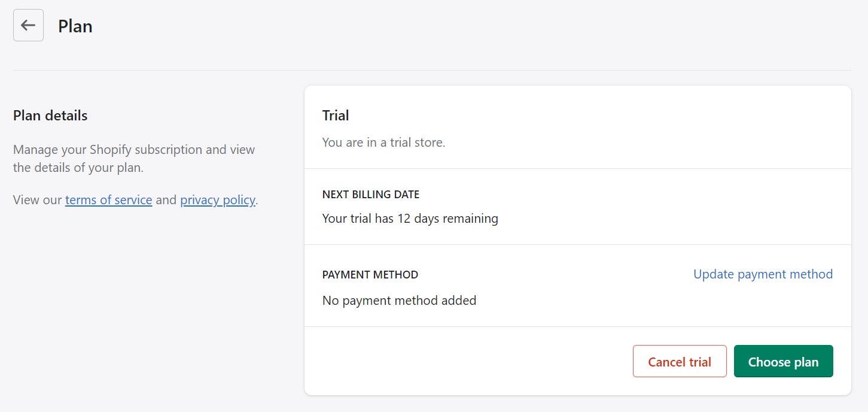Click the '12 days remaining' trial message
Viewport: 868px width, 412px height.
pyautogui.click(x=410, y=218)
